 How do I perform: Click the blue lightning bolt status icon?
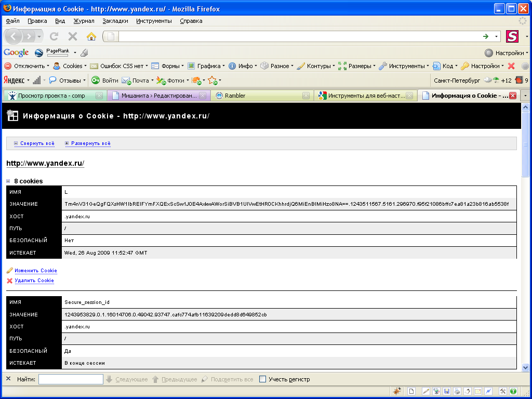(488, 391)
